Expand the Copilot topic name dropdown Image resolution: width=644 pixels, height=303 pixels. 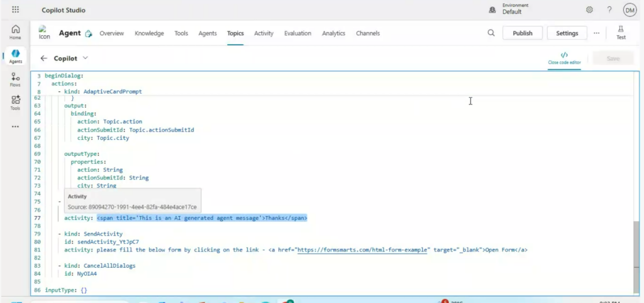coord(85,58)
